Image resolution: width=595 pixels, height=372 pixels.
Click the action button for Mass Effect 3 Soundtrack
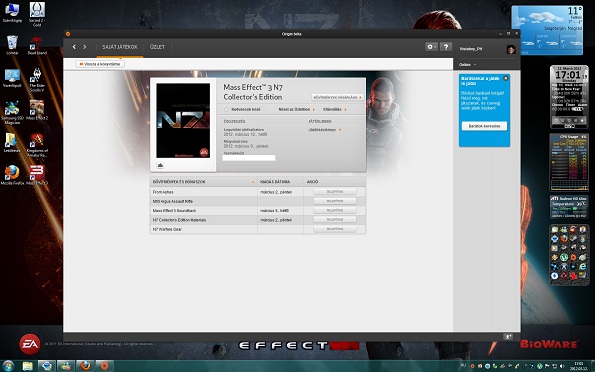coord(335,210)
